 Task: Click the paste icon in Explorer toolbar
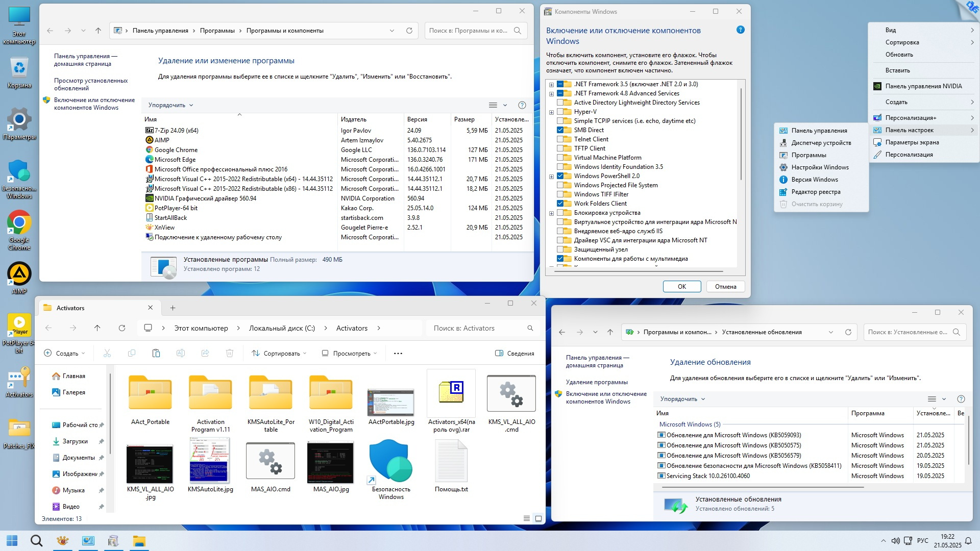coord(156,353)
